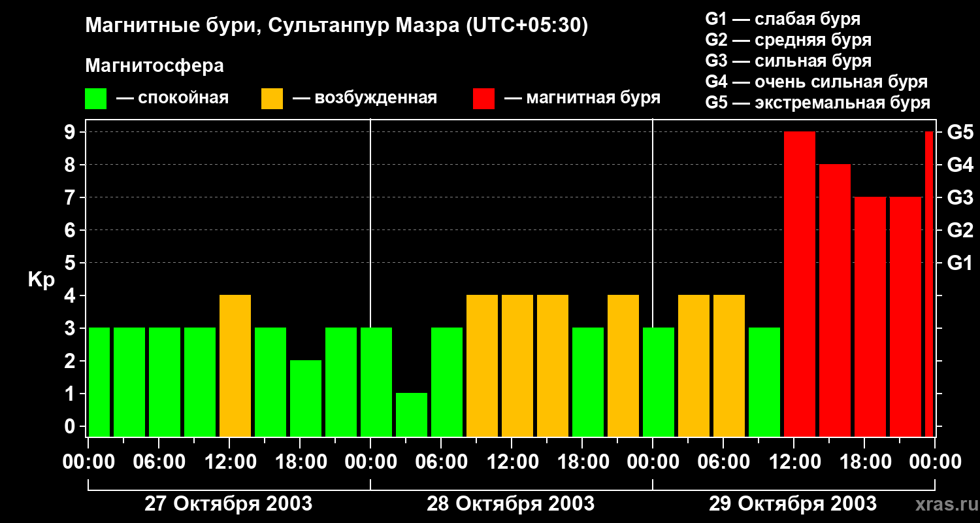
Task: Click the '29 Октября 2003' date label
Action: pos(793,504)
